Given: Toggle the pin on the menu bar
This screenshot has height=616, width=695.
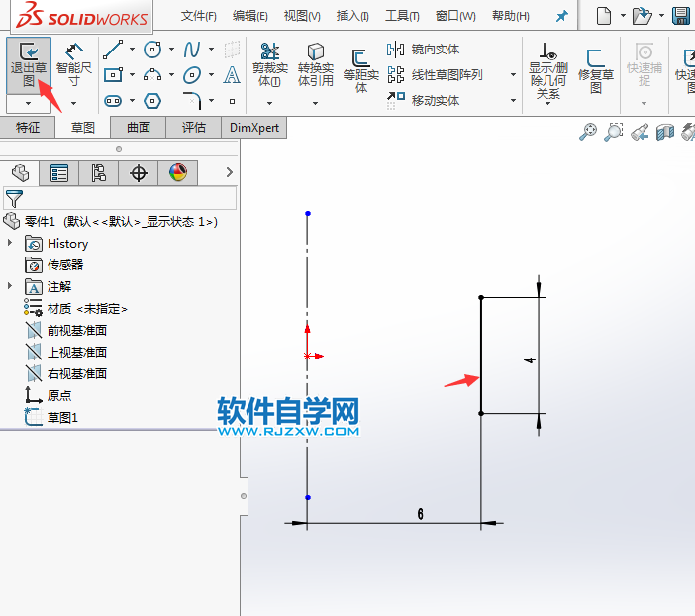Looking at the screenshot, I should click(561, 17).
